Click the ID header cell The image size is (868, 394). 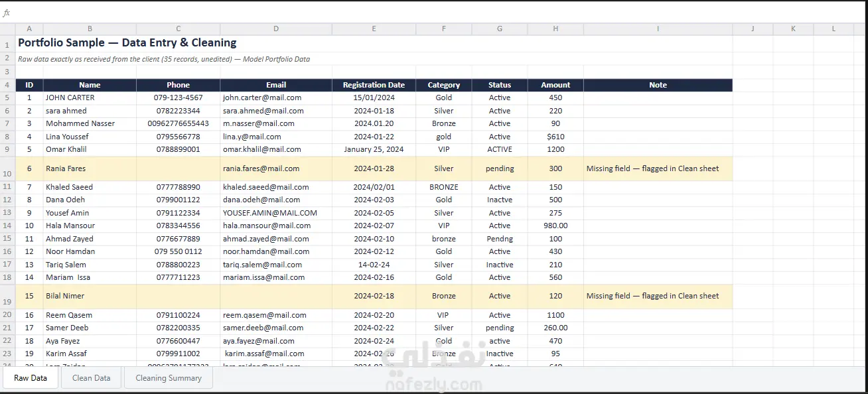tap(29, 85)
